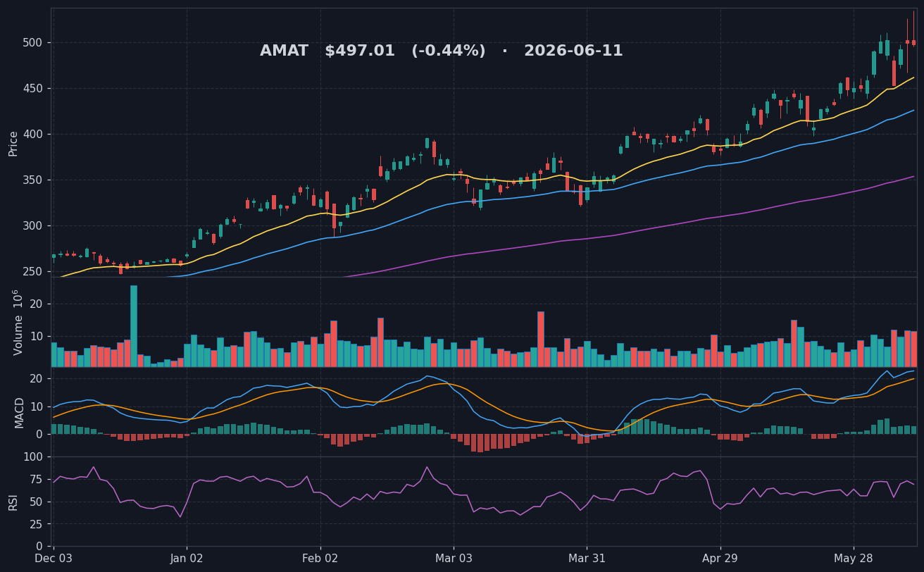Viewport: 924px width, 572px height.
Task: Click the Mar 03 date tick
Action: coord(454,559)
